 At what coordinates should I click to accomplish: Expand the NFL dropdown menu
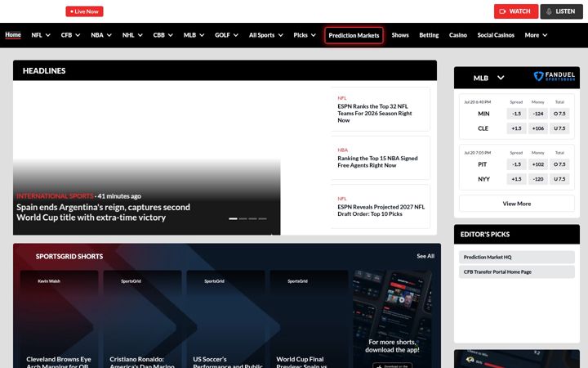coord(41,35)
